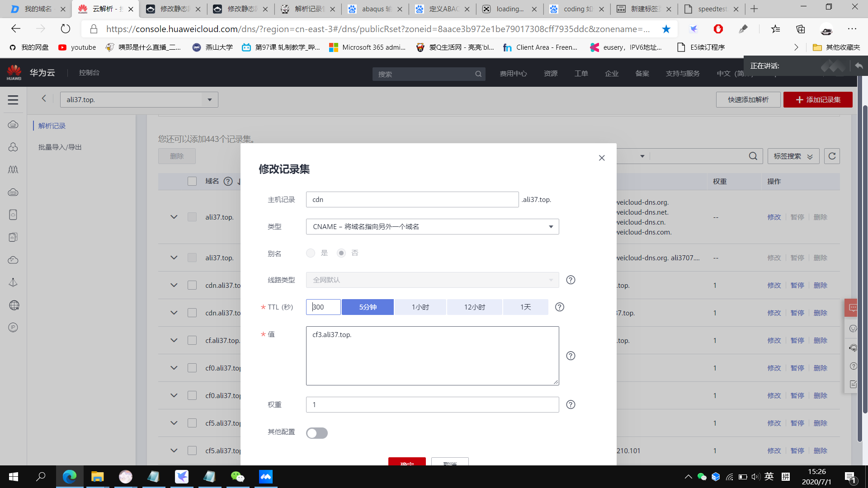The height and width of the screenshot is (488, 868).
Task: Click the help icon beside line type
Action: point(571,280)
